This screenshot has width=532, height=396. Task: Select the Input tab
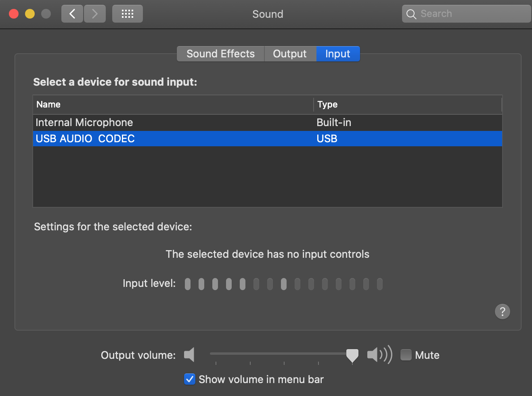(x=338, y=54)
